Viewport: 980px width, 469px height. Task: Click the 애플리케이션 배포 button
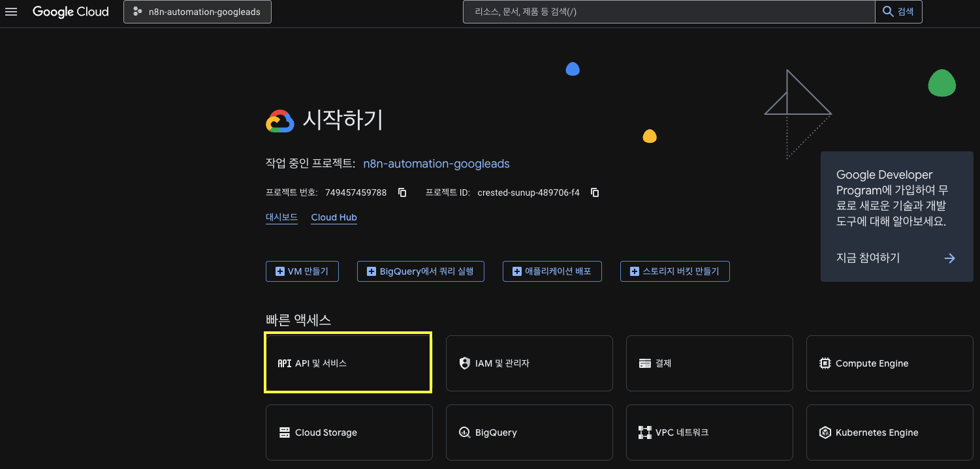pos(552,271)
